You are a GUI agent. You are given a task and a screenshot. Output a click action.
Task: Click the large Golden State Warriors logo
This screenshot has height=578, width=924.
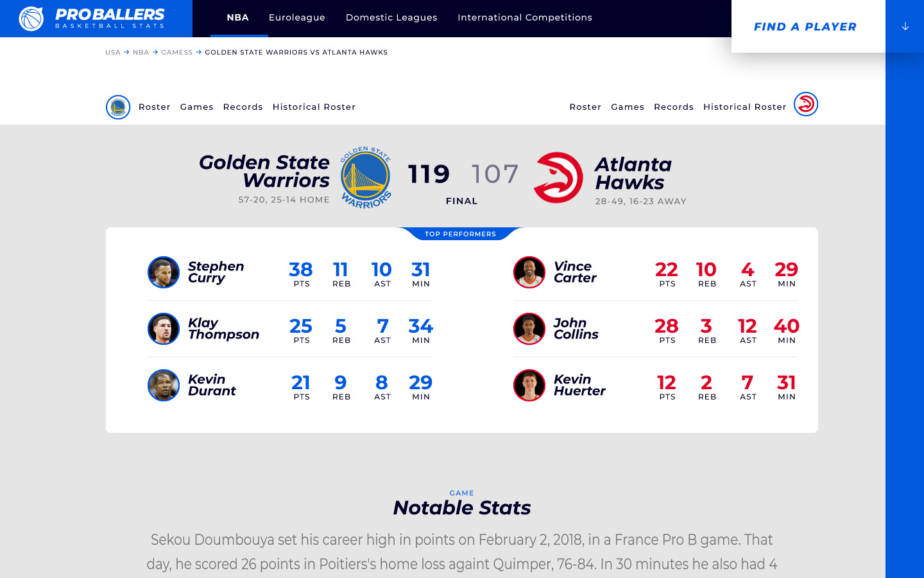(365, 177)
